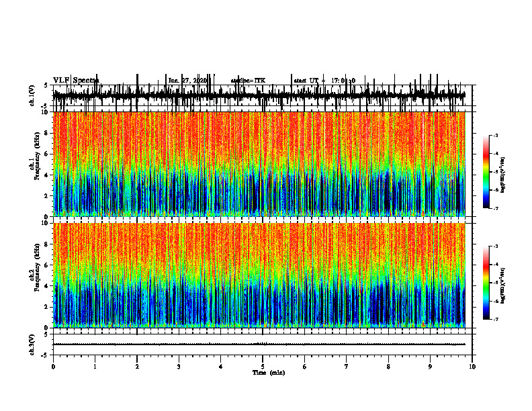Click the "8" kHz tick on ch.1 frequency axis

click(x=47, y=133)
